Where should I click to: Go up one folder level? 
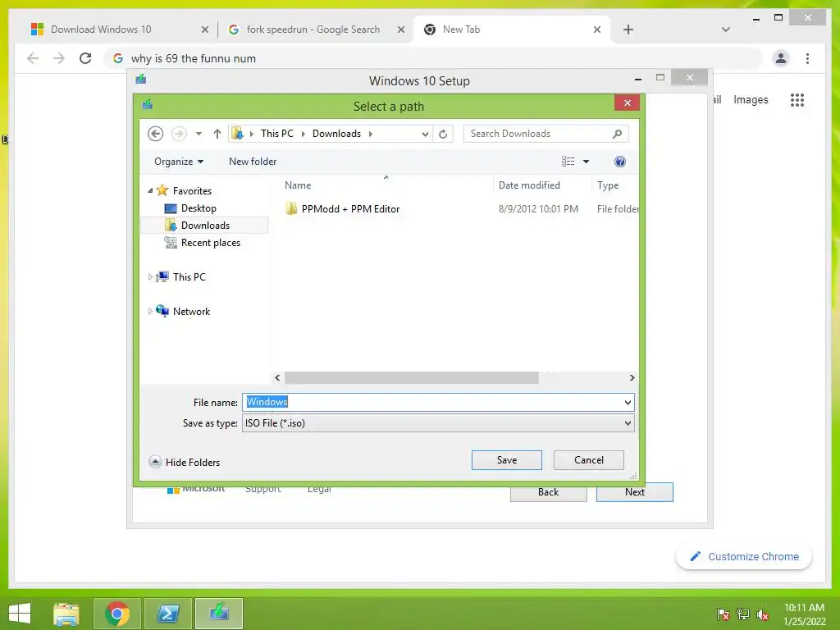(217, 134)
